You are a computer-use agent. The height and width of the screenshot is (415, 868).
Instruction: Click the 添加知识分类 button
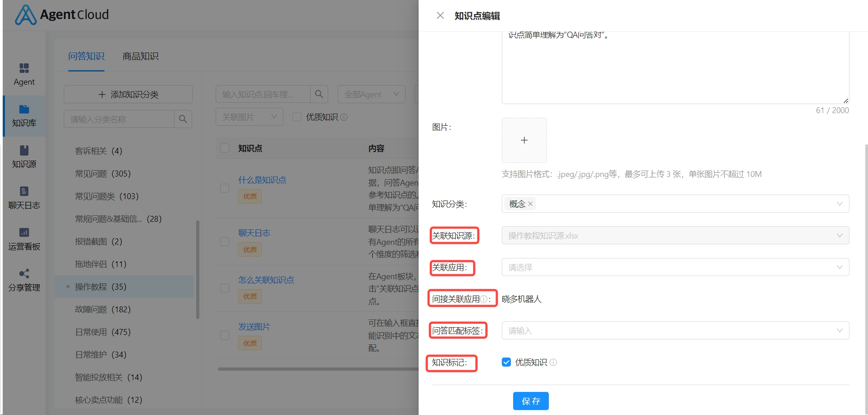128,94
